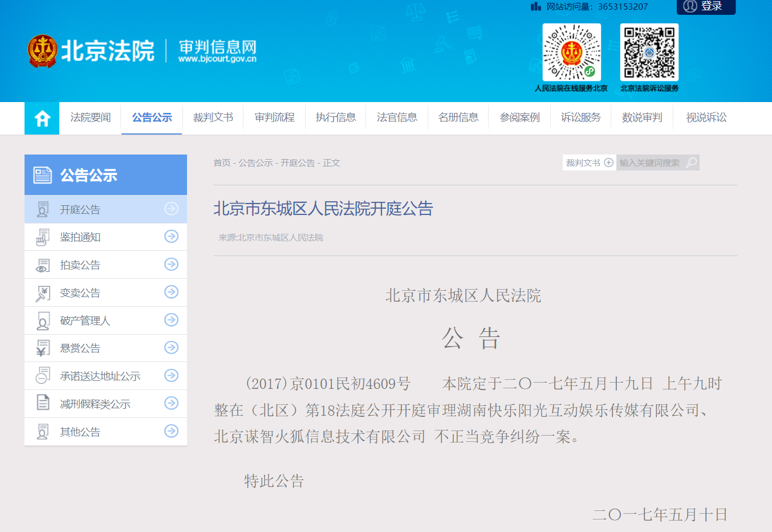The width and height of the screenshot is (772, 532).
Task: Open the 裁判文书 nav tab
Action: (213, 117)
